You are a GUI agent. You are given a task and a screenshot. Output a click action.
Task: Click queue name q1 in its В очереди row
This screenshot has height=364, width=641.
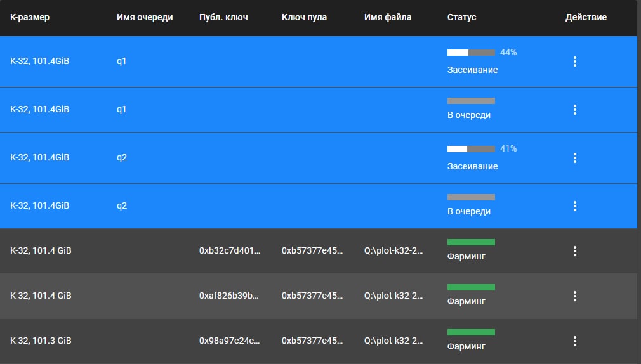[x=121, y=110]
